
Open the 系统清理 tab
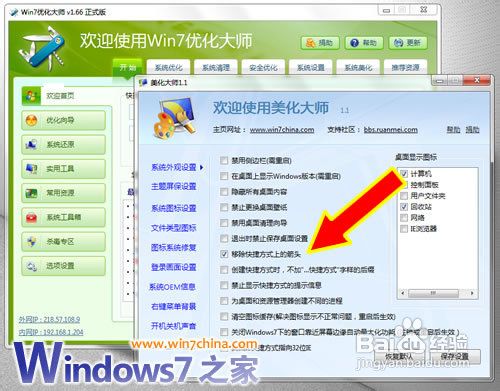(x=216, y=67)
